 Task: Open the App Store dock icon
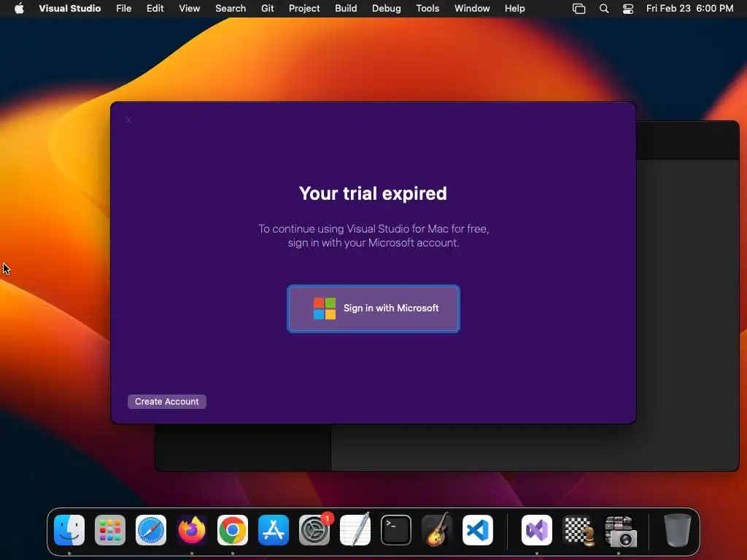[x=274, y=530]
